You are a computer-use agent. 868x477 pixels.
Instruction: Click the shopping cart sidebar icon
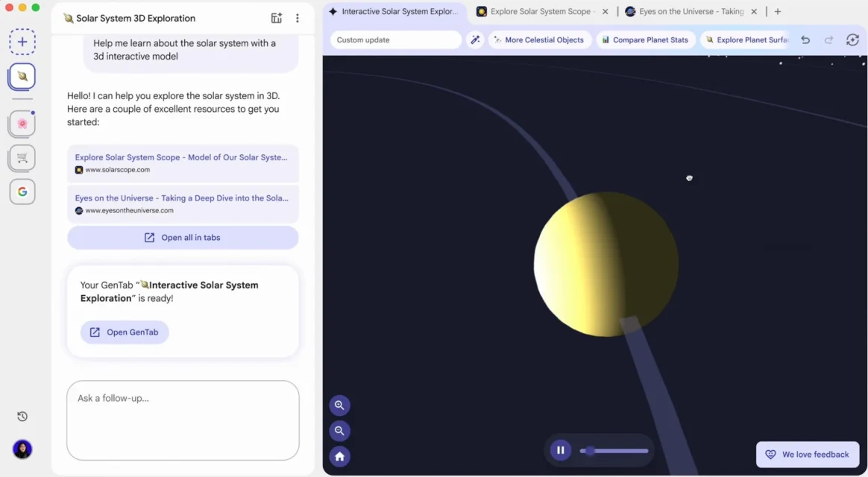pos(22,157)
